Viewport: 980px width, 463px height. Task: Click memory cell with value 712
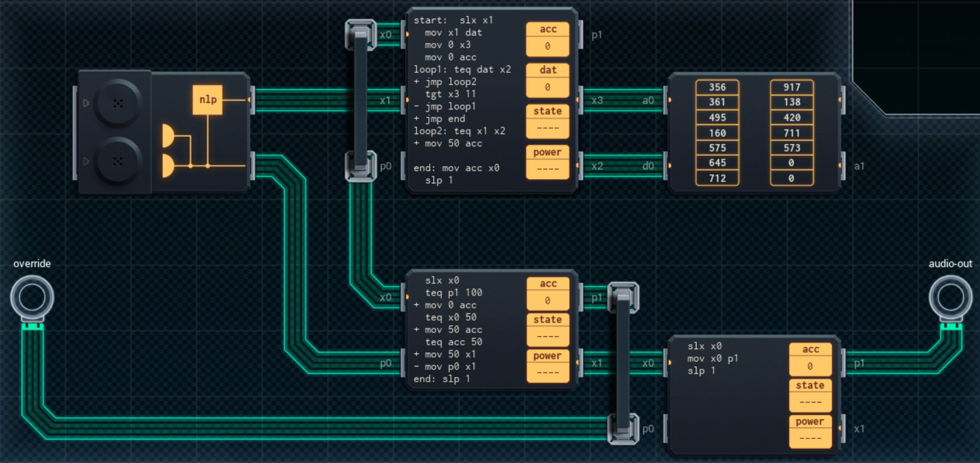coord(717,179)
